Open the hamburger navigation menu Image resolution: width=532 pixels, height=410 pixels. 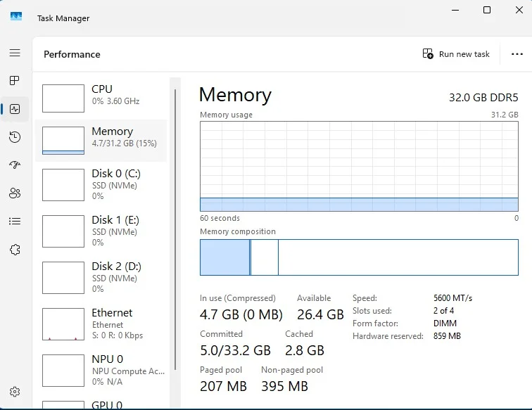click(x=15, y=53)
